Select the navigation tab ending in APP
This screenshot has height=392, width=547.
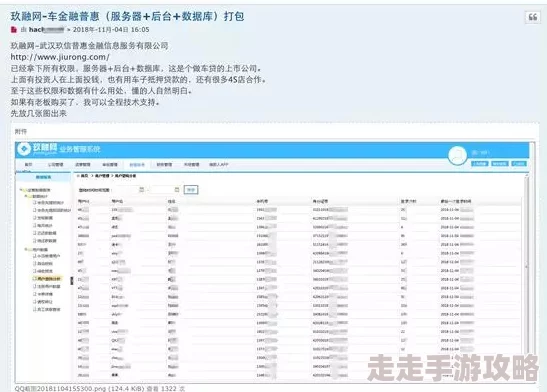pos(218,164)
